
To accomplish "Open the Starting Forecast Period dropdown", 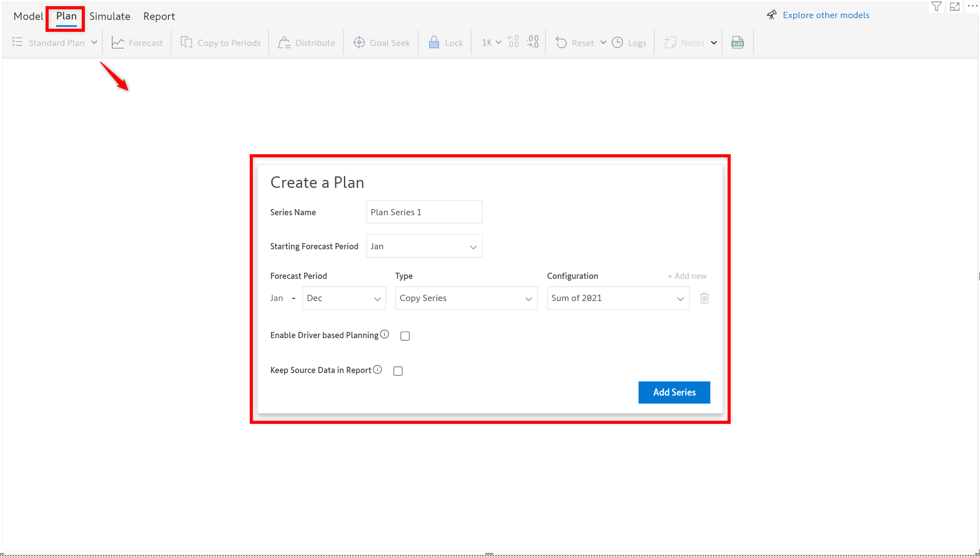I will (424, 246).
